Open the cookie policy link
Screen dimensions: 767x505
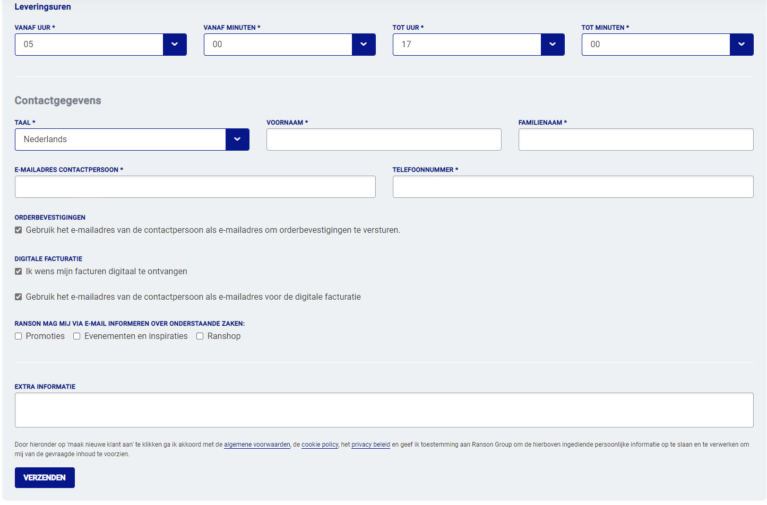click(x=320, y=444)
